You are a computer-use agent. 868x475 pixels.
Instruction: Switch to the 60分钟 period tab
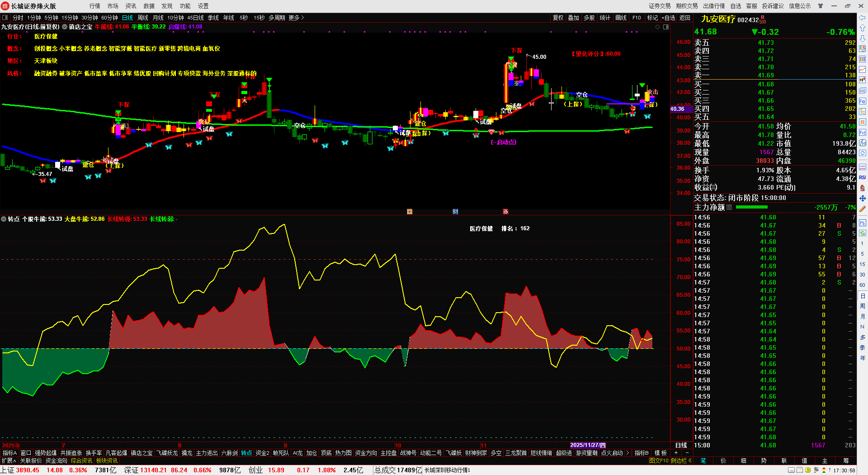click(x=109, y=18)
